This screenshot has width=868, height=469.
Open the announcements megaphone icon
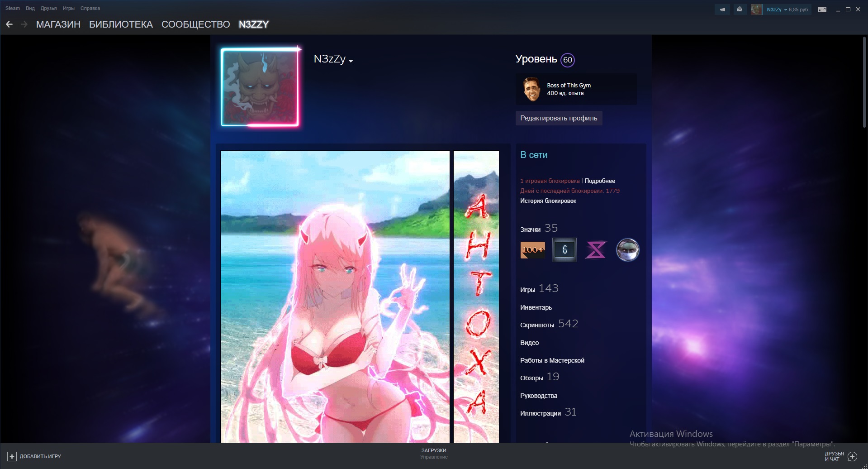coord(722,9)
